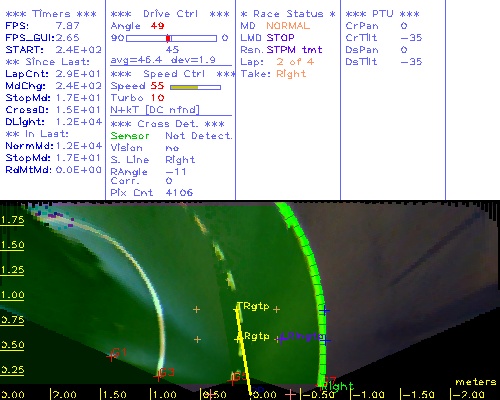Select the lower Rgtp target marker
Screen dimensions: 500x400
coord(237,339)
